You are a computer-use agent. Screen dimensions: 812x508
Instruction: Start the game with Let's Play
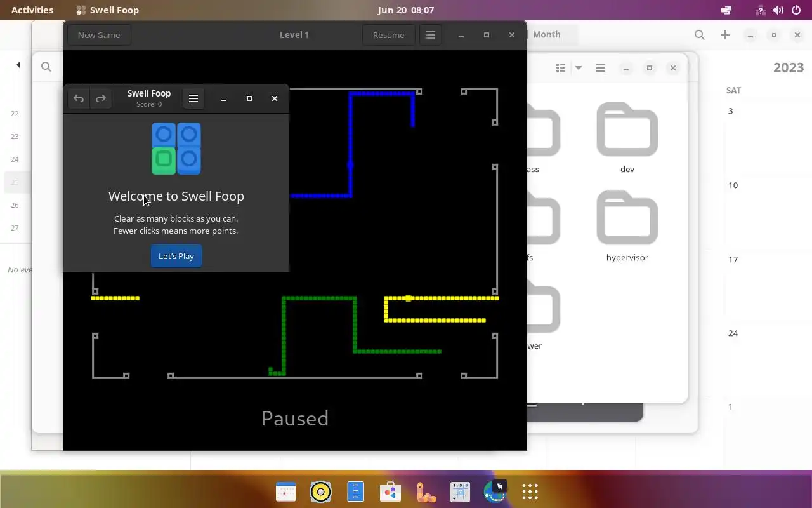[x=176, y=256]
